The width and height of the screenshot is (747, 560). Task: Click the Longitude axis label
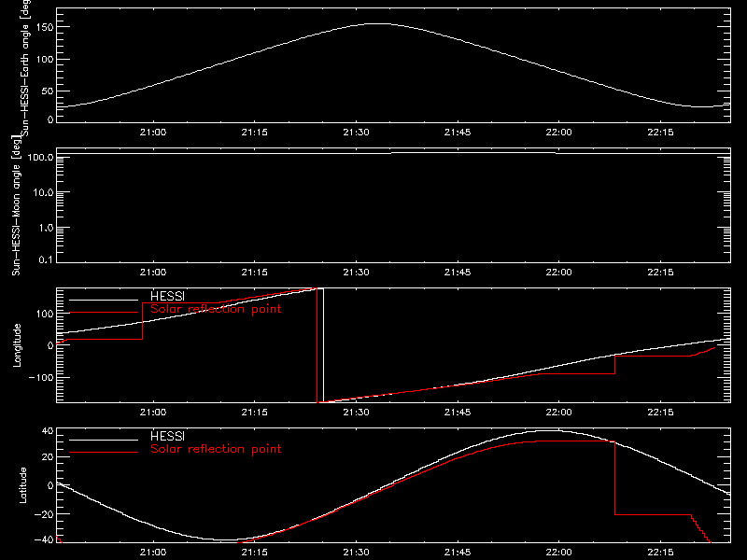(17, 345)
